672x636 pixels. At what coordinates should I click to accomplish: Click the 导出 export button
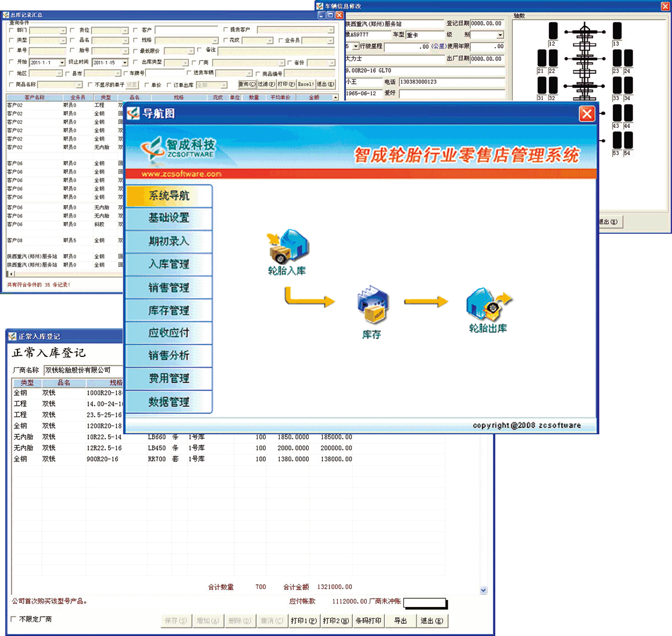(x=401, y=620)
